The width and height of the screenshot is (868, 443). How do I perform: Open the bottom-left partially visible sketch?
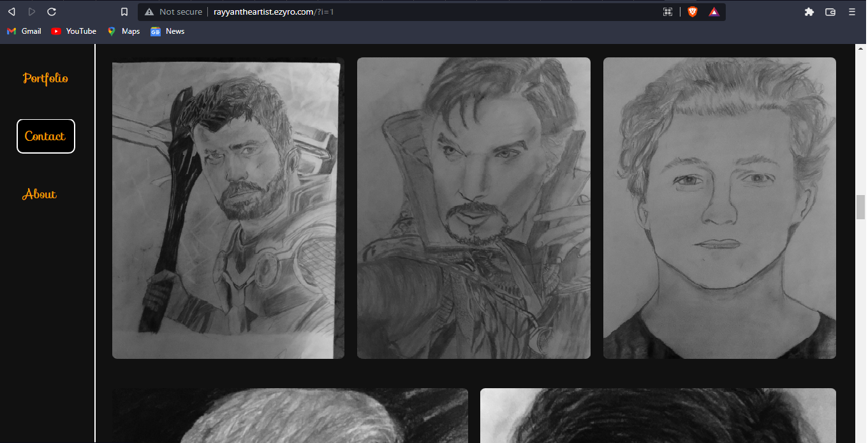pyautogui.click(x=290, y=416)
